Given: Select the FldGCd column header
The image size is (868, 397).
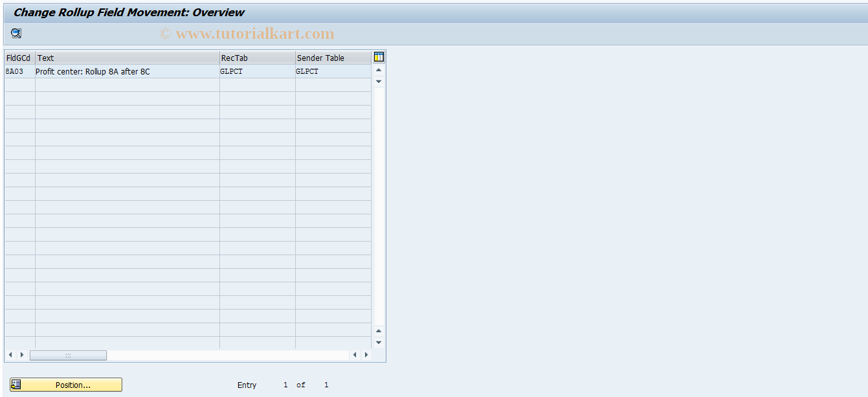Looking at the screenshot, I should point(19,58).
